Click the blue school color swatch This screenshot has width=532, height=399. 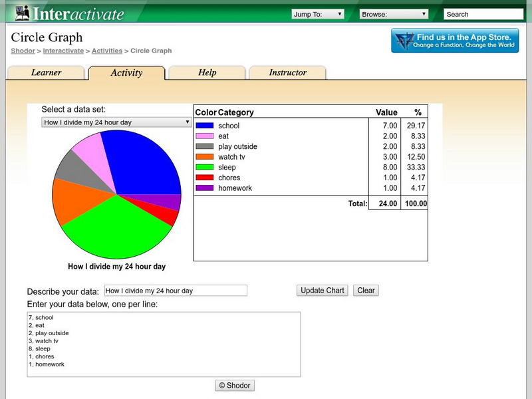point(205,126)
